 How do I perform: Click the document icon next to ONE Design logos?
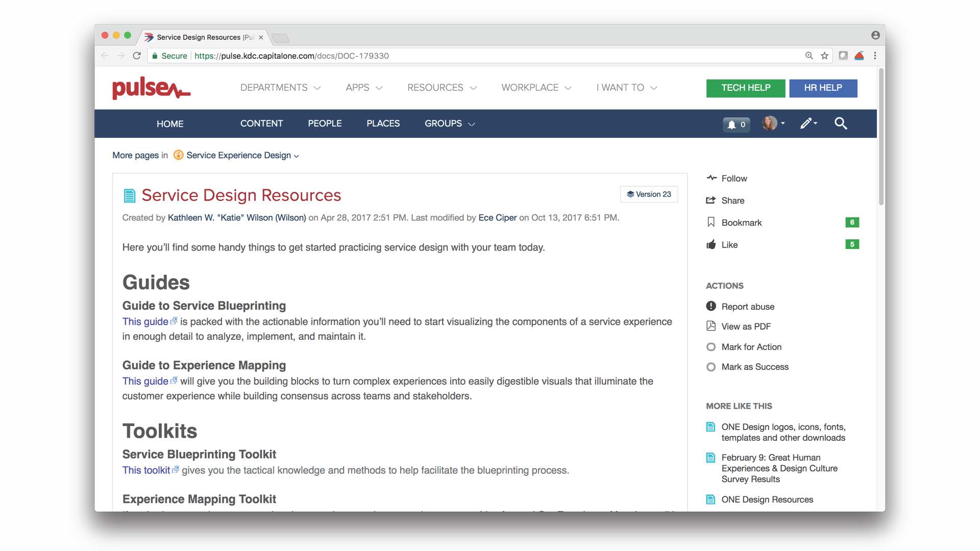(710, 427)
